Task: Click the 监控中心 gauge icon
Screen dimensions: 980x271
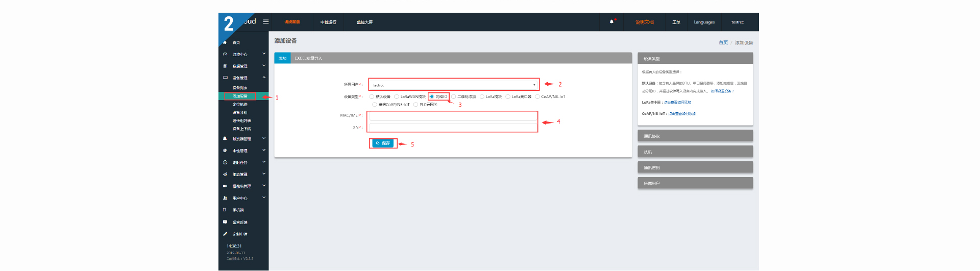Action: click(x=225, y=54)
